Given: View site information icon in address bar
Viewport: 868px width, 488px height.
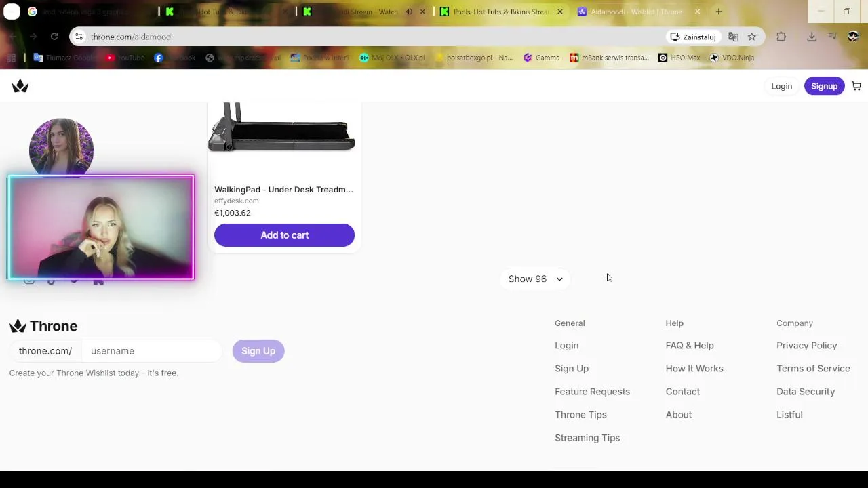Looking at the screenshot, I should pos(79,37).
